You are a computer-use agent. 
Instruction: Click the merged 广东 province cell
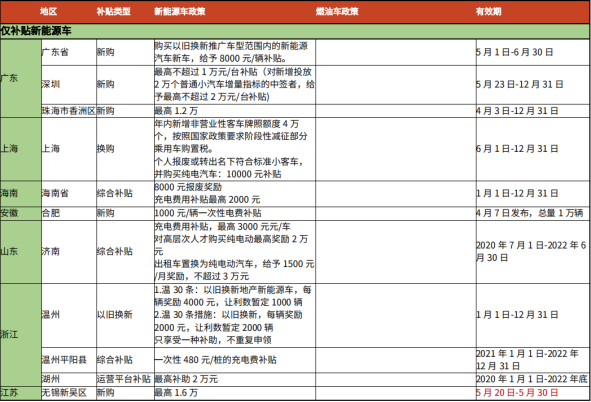20,78
